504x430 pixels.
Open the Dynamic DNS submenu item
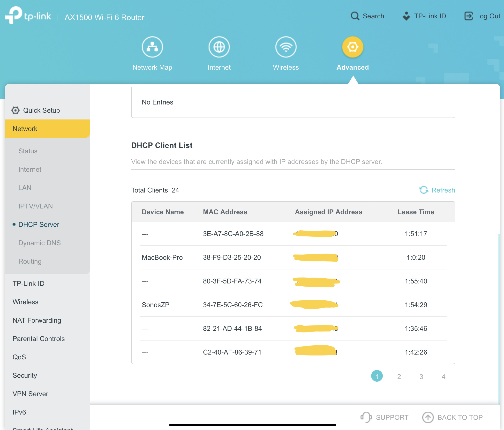coord(39,243)
